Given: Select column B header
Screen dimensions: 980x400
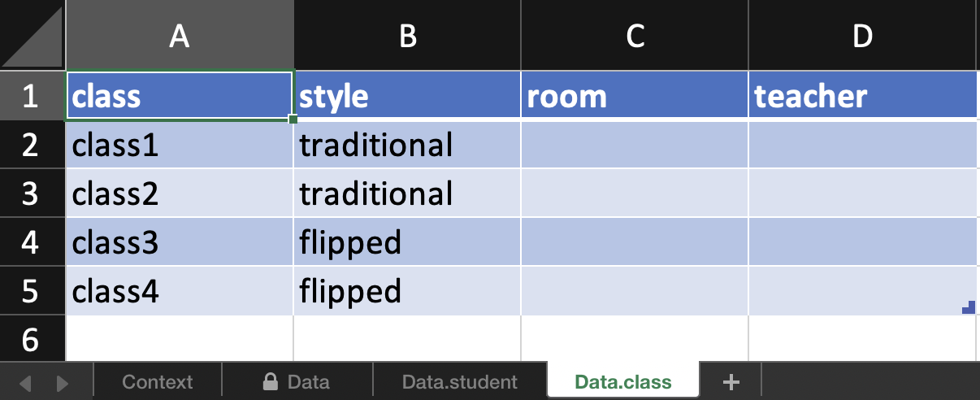Looking at the screenshot, I should [407, 36].
